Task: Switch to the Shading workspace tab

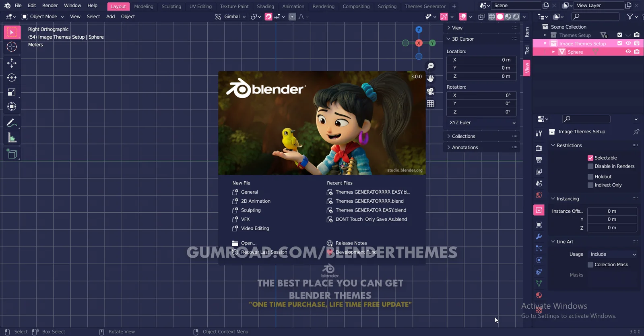Action: point(265,6)
